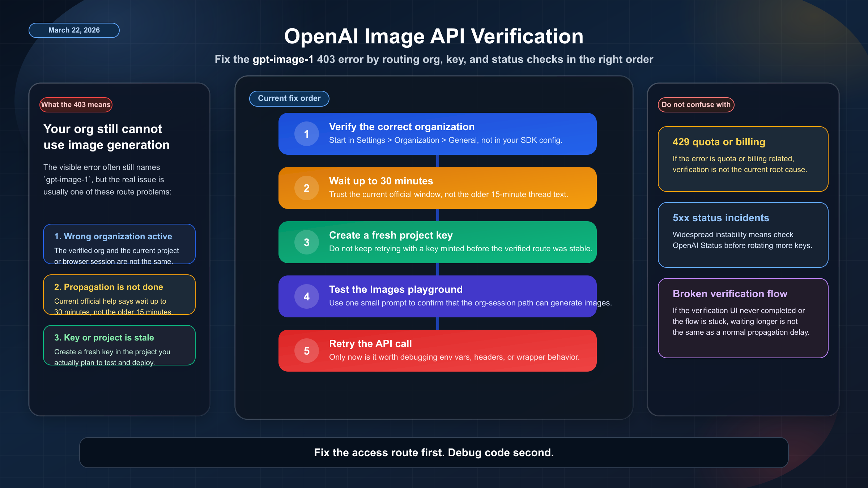
Task: Select the '429 quota or billing' card
Action: pos(743,159)
